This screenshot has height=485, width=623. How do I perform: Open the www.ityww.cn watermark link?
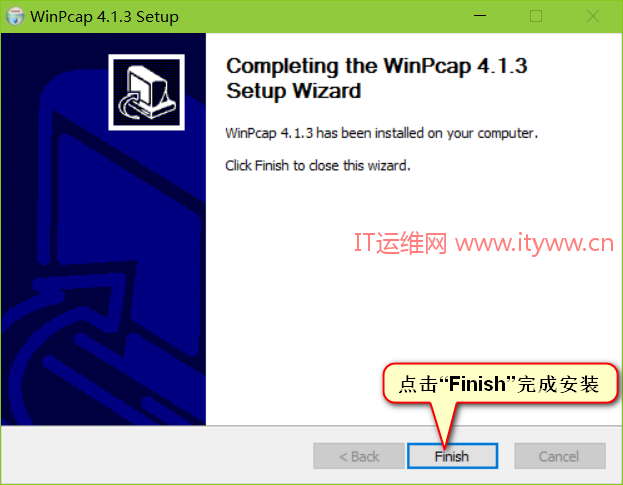(x=534, y=243)
